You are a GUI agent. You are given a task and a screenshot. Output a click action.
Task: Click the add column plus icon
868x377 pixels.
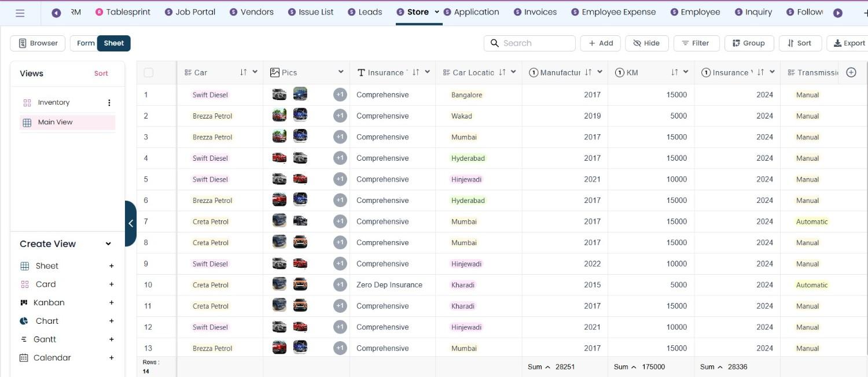click(851, 72)
